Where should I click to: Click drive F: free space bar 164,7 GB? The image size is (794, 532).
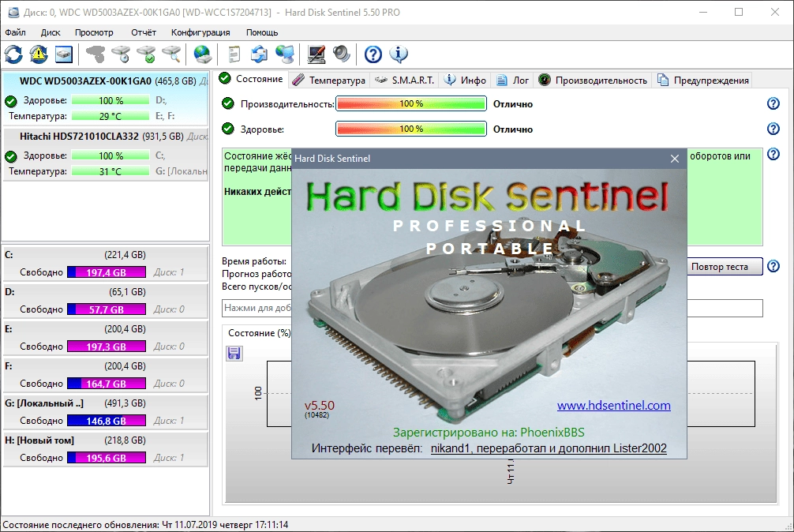[107, 384]
